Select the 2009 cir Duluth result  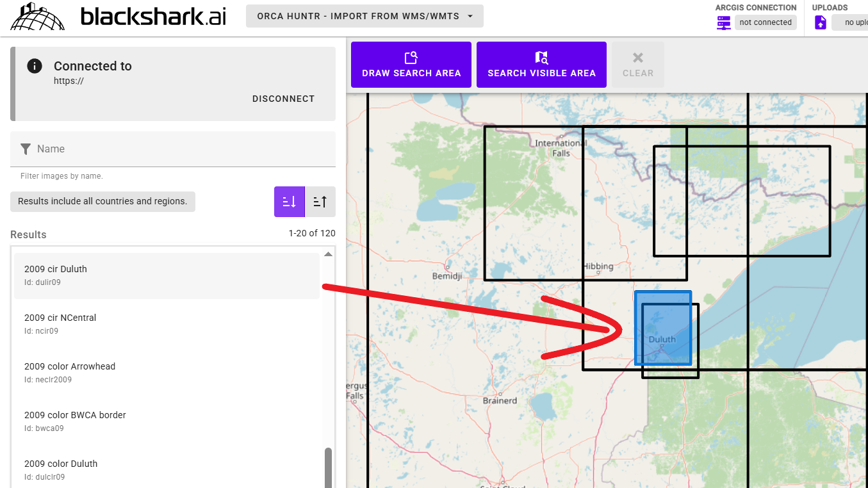(x=167, y=275)
